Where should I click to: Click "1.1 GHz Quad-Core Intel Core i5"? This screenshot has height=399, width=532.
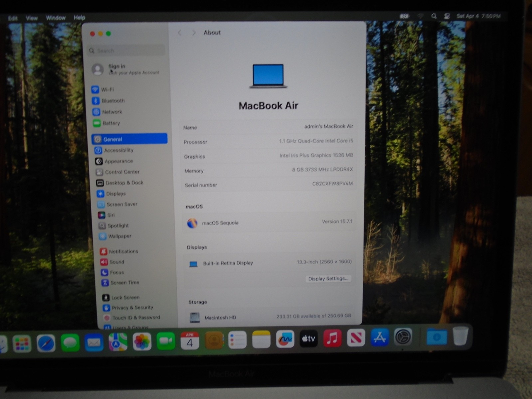coord(316,141)
